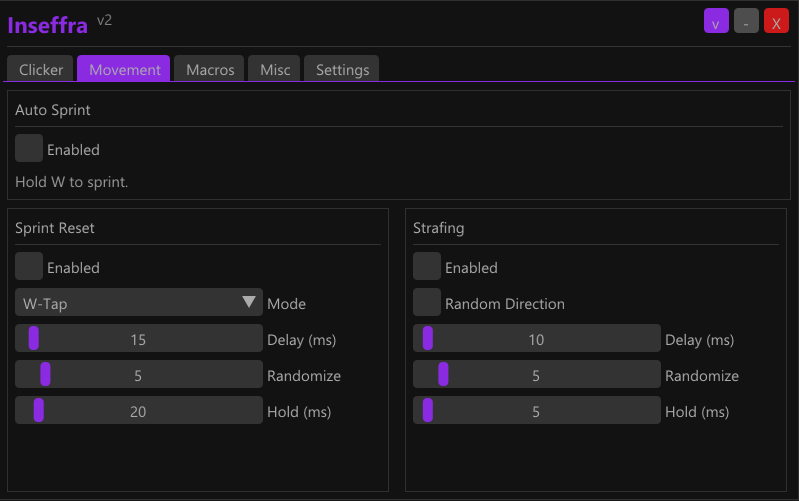Click the Sprint Reset Randomize slider
This screenshot has width=799, height=501.
tap(138, 374)
